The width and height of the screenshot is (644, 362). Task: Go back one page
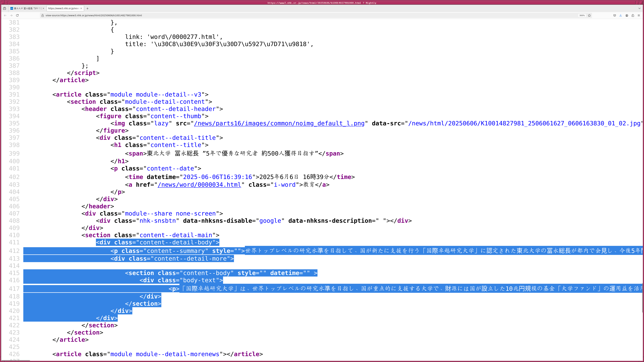(5, 15)
